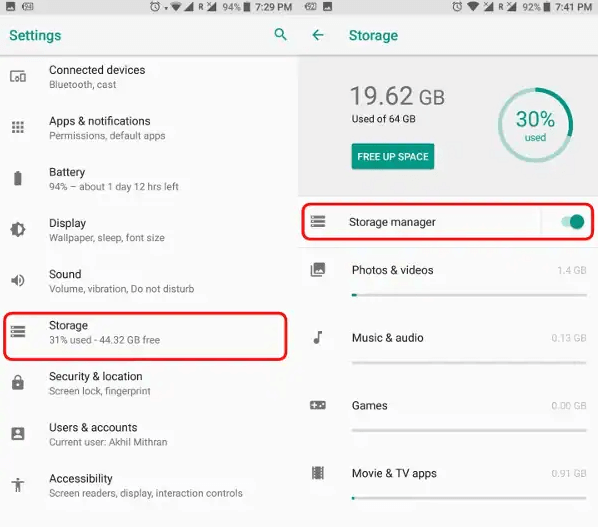Tap the Storage icon in Settings list
This screenshot has height=527, width=598.
pos(18,331)
